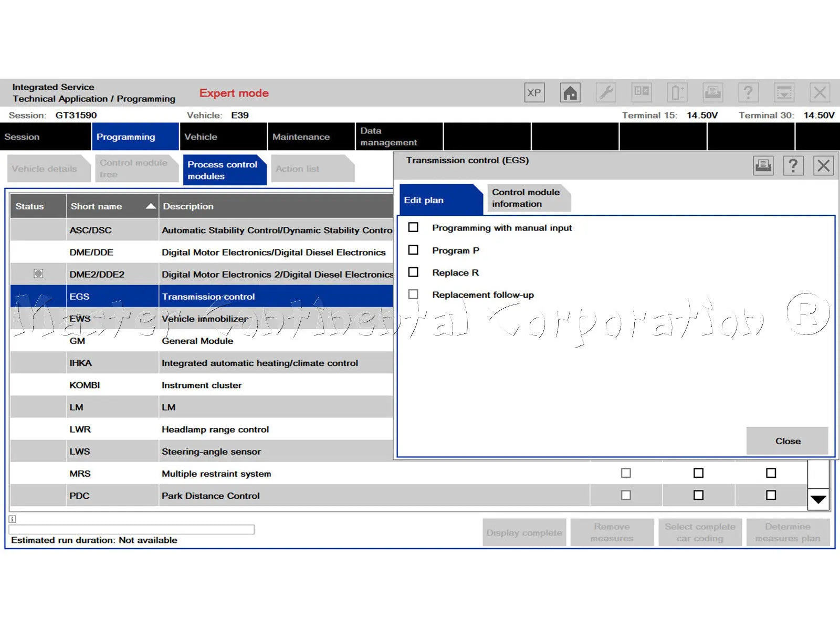
Task: Switch to Control module information tab
Action: [x=526, y=198]
